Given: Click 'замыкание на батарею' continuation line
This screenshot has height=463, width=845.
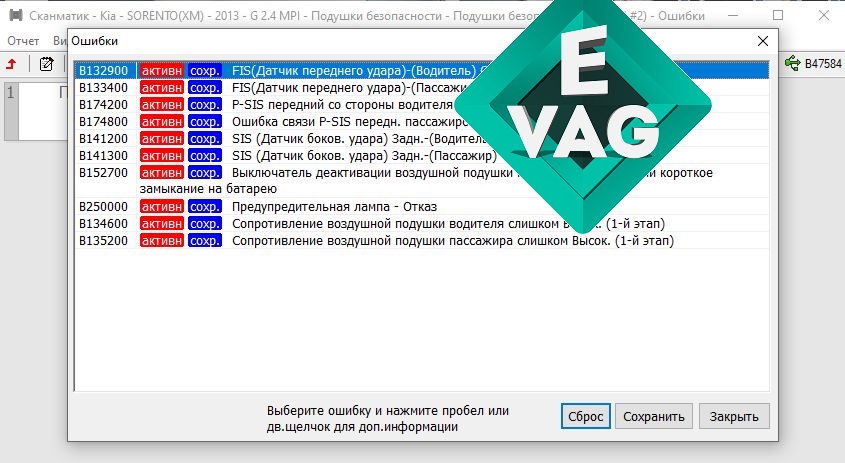Looking at the screenshot, I should (x=208, y=189).
